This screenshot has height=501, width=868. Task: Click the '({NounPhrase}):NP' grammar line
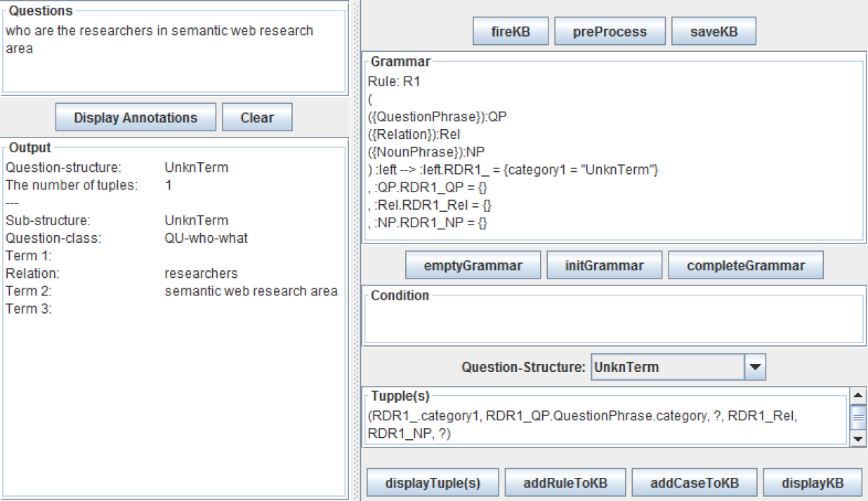(x=426, y=152)
